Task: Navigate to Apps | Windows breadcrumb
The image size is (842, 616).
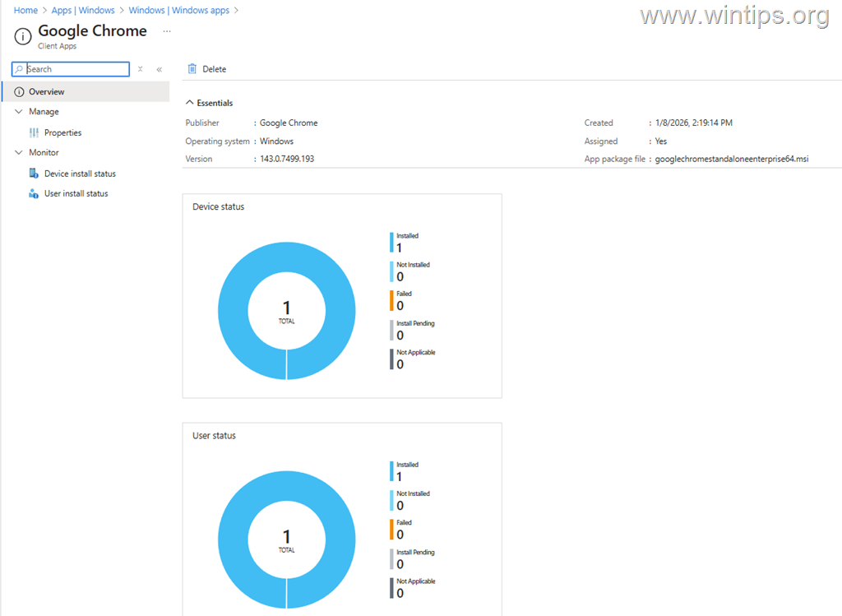Action: point(83,11)
